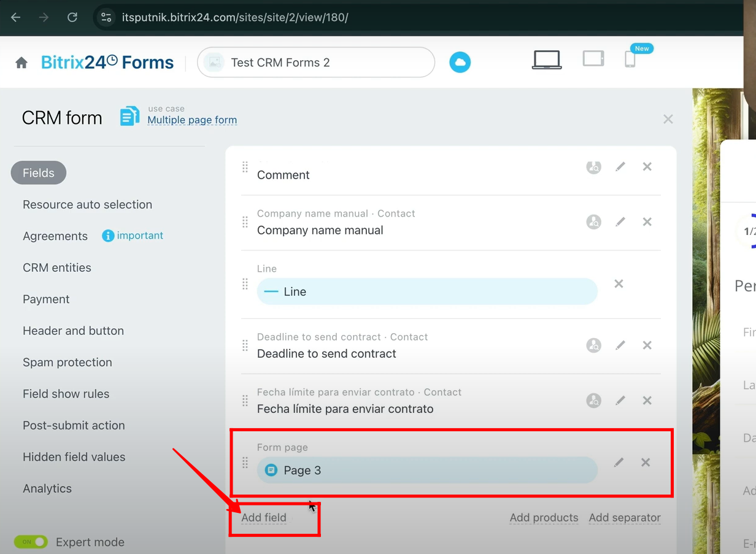Click user search icon for Fecha límite field
Screen dimensions: 756x554
[593, 401]
